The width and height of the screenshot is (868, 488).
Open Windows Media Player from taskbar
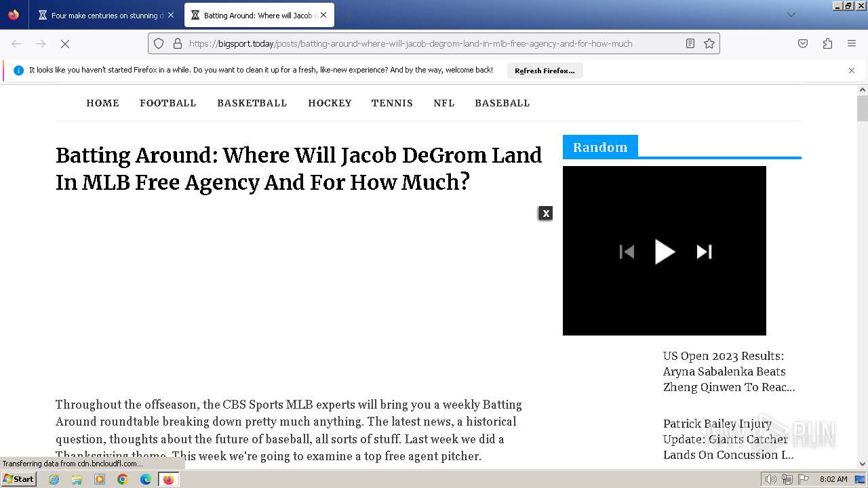pos(100,479)
